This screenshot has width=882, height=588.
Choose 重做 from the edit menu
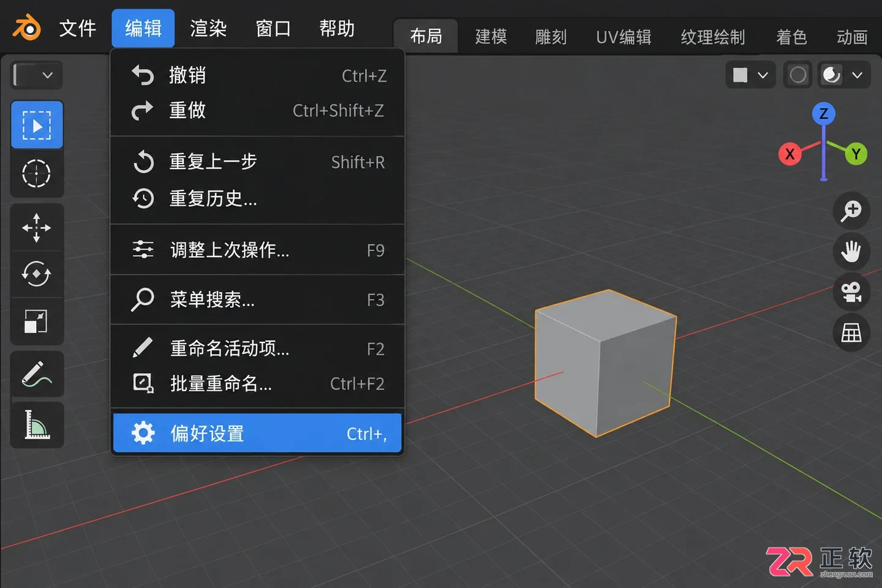[x=258, y=110]
